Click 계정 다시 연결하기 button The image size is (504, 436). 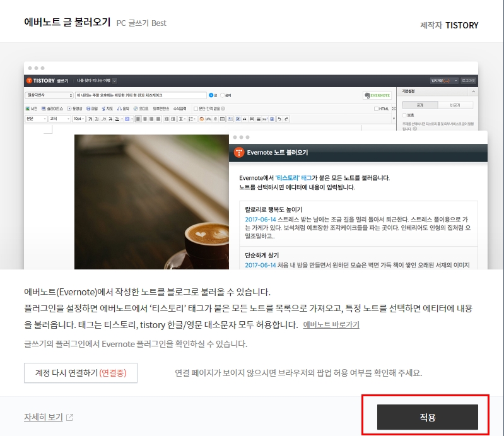pos(81,373)
